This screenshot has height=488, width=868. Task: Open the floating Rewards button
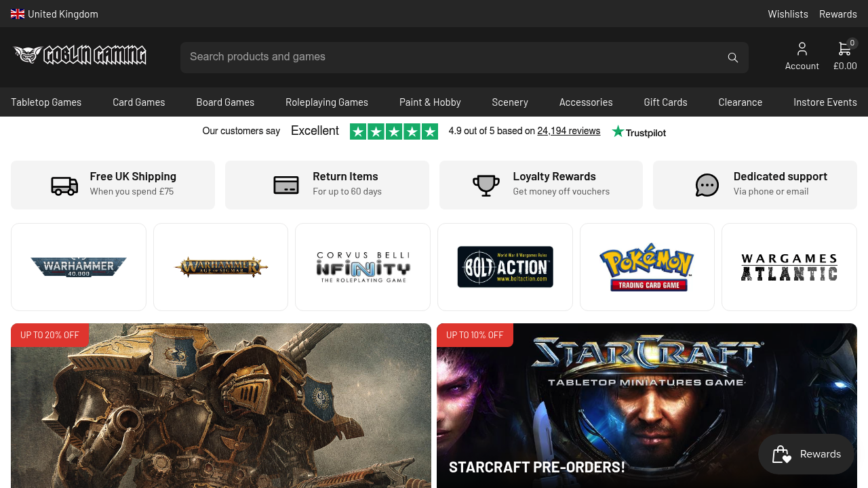(806, 454)
